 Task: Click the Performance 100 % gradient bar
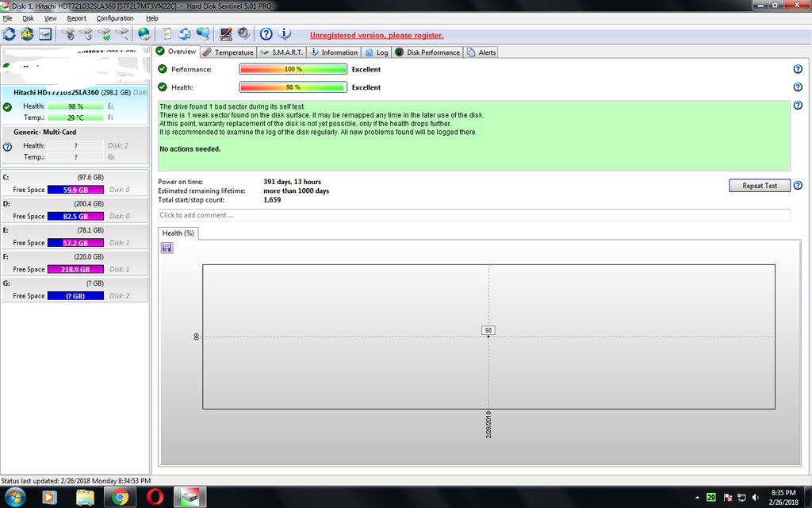(293, 69)
